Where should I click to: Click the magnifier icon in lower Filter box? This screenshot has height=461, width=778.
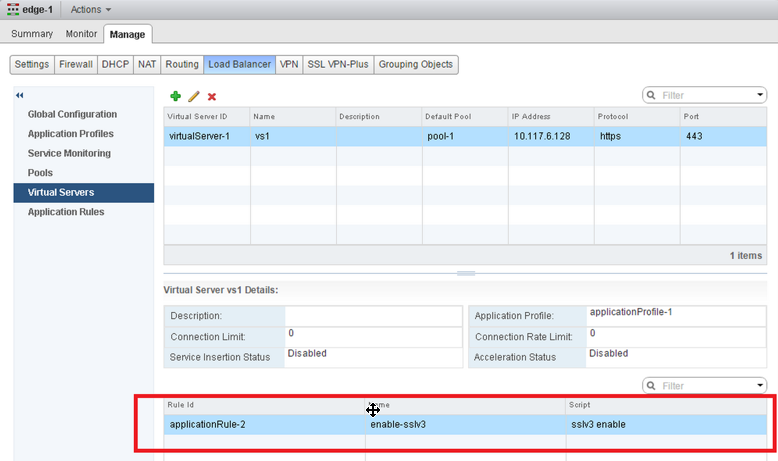point(652,385)
